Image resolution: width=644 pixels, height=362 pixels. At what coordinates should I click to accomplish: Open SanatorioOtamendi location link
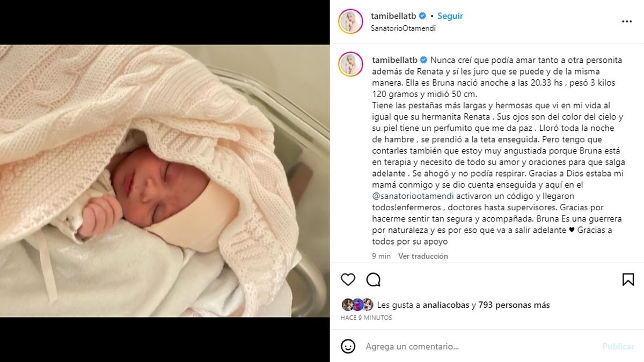point(403,28)
